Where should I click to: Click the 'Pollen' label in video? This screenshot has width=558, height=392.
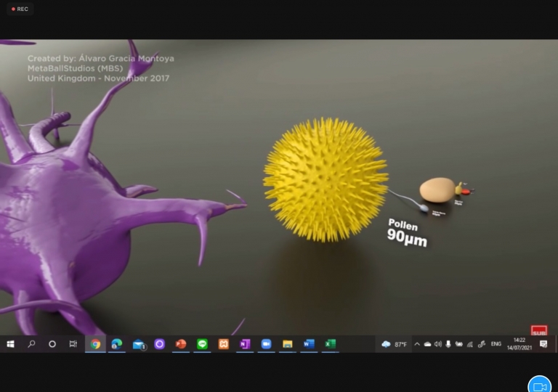tap(403, 224)
